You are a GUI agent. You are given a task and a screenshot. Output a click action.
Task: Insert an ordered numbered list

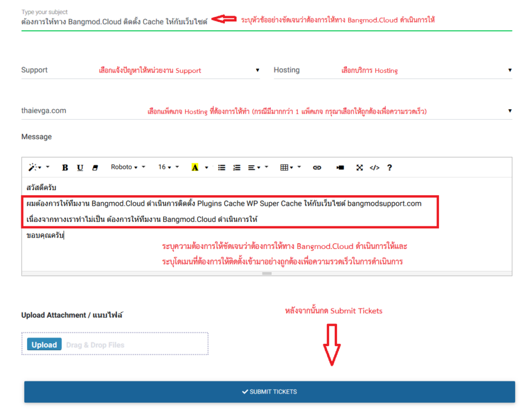(x=237, y=168)
